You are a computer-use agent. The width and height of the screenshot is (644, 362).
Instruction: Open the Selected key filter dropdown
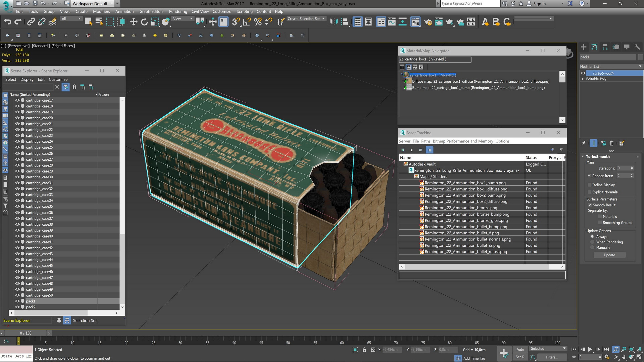[x=548, y=349]
